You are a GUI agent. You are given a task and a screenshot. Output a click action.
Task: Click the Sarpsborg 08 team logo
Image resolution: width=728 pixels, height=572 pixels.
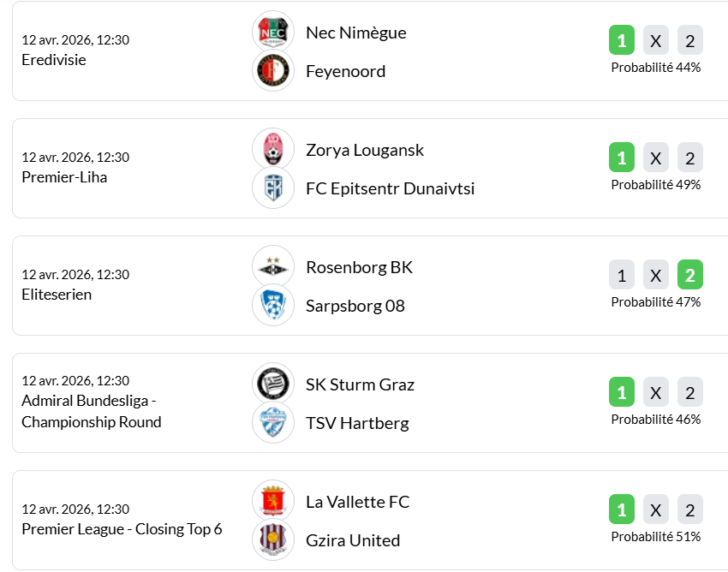273,305
